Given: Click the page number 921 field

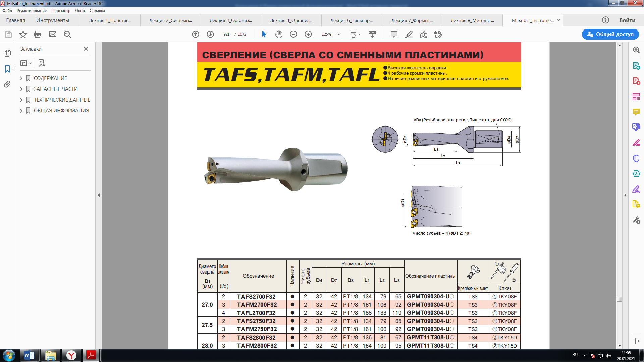Looking at the screenshot, I should coord(226,34).
